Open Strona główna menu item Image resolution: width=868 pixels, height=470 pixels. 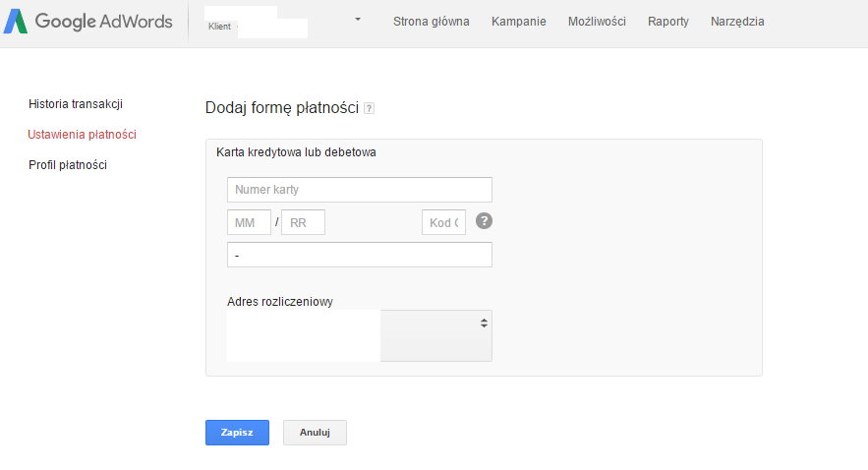432,22
